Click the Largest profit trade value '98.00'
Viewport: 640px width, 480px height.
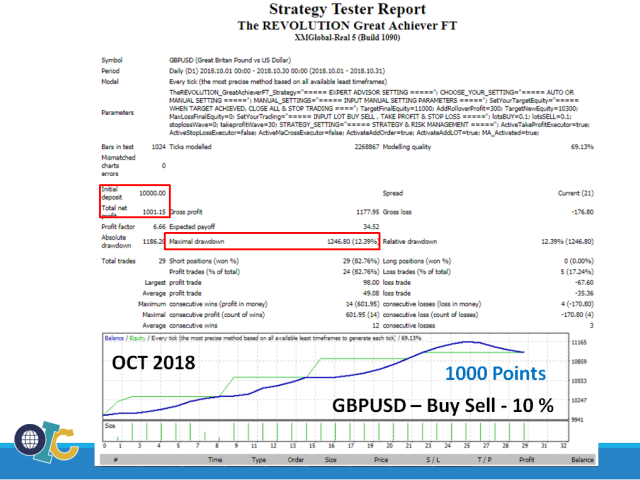(371, 282)
